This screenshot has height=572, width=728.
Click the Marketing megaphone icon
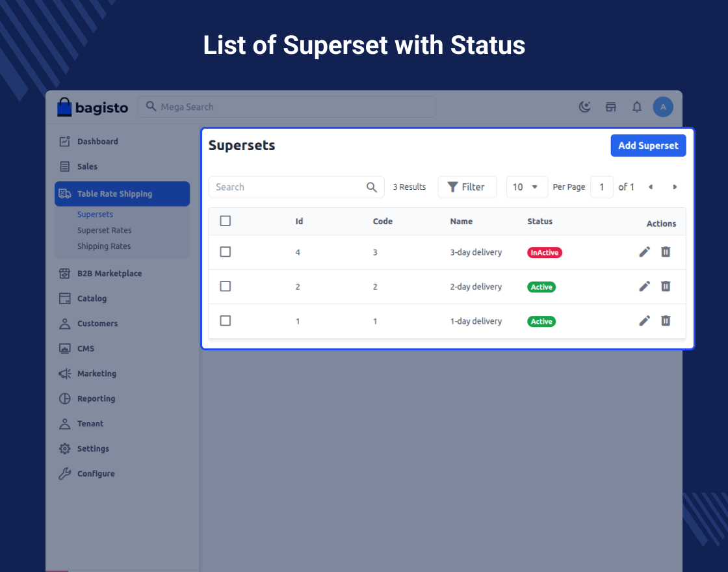pos(64,374)
